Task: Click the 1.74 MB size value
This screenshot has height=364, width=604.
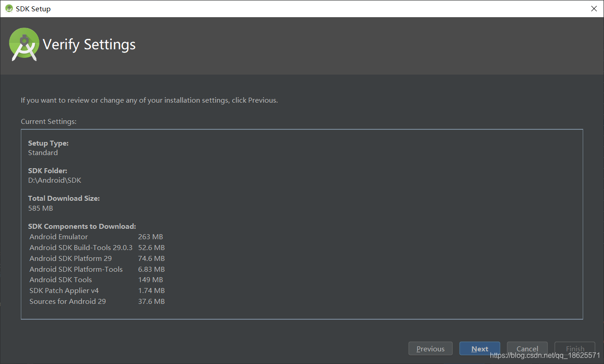Action: [x=151, y=291]
